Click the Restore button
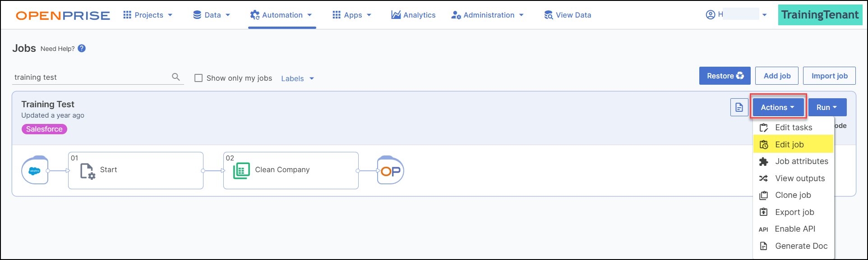Viewport: 868px width, 260px height. pos(725,76)
